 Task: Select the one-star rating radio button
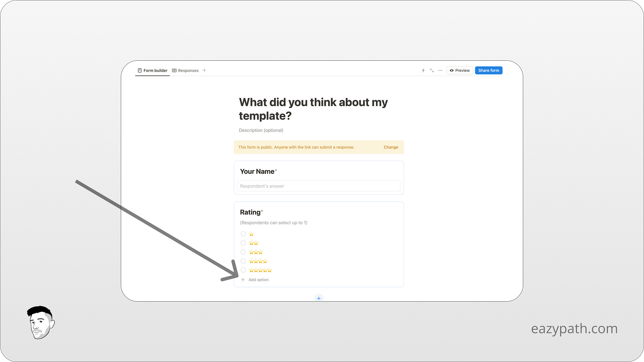click(x=243, y=234)
